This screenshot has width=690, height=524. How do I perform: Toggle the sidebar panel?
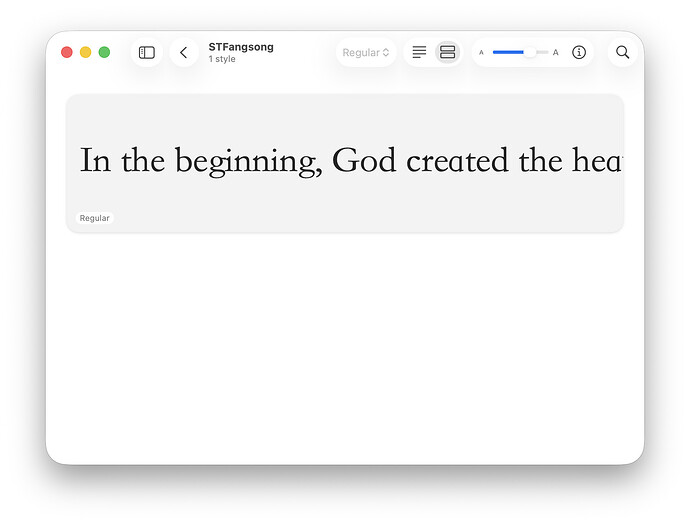coord(147,52)
